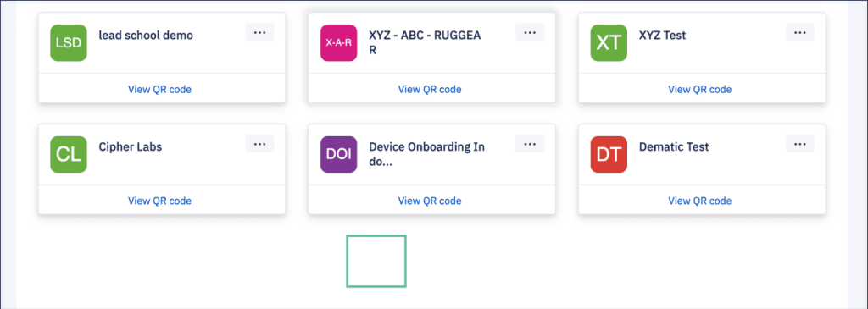Viewport: 868px width, 309px height.
Task: Click the red DT avatar icon
Action: (609, 154)
